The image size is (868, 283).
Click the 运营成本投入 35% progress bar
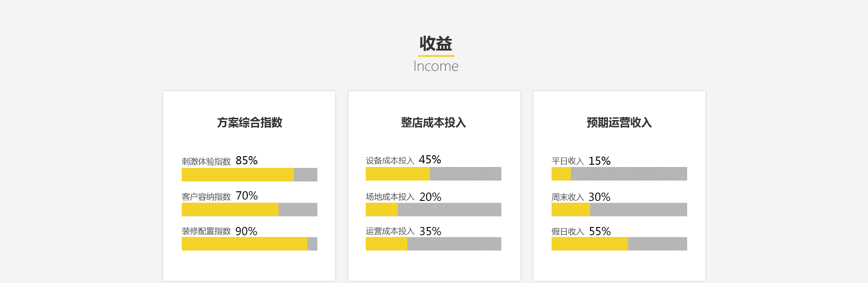[x=434, y=244]
